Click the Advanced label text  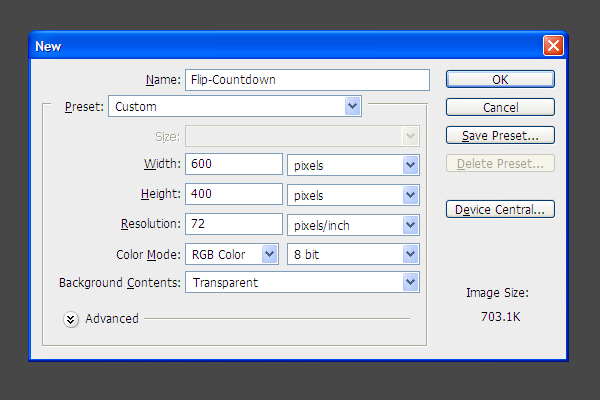112,318
